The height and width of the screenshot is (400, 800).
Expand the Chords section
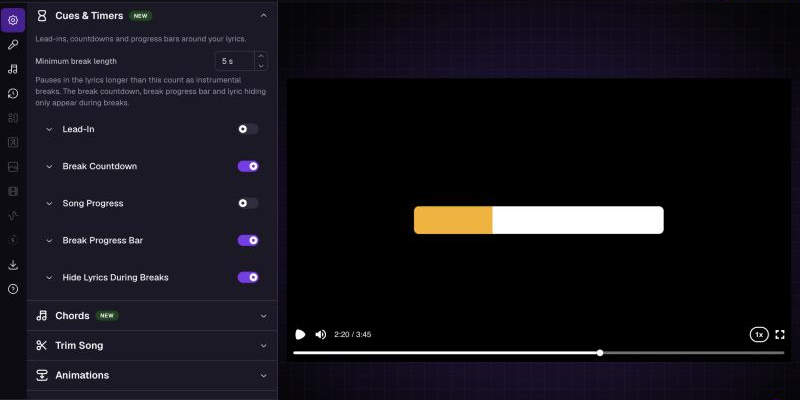pyautogui.click(x=263, y=316)
